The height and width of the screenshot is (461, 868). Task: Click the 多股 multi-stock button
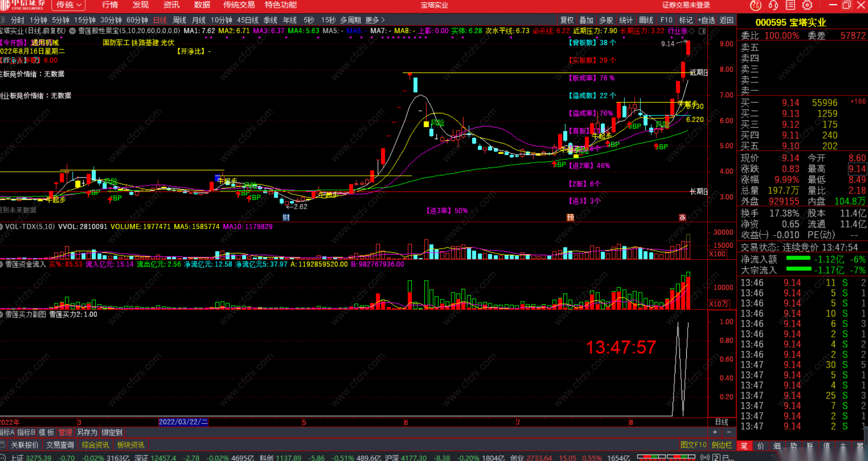point(606,20)
